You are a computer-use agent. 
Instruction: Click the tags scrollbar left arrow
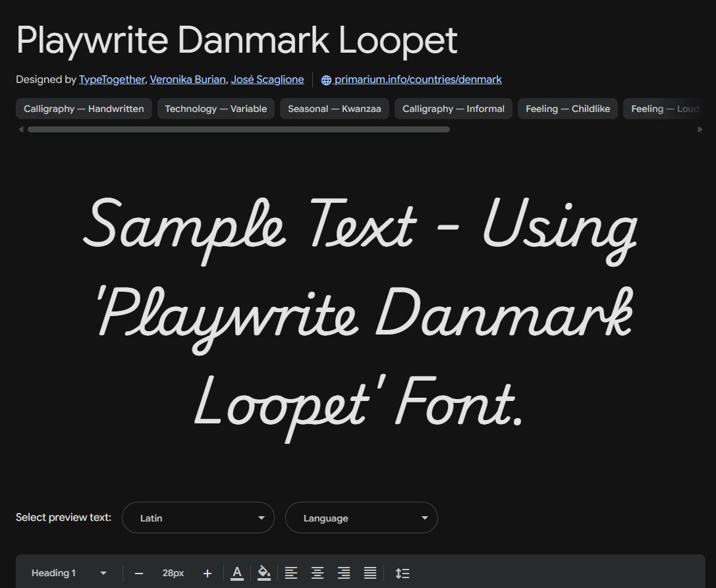point(20,130)
